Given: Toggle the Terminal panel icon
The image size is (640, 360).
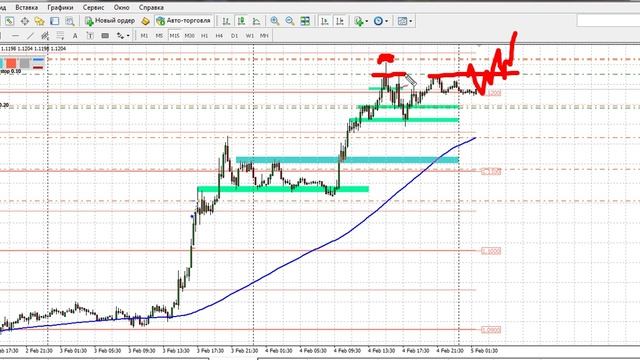Looking at the screenshot, I should click(55, 21).
